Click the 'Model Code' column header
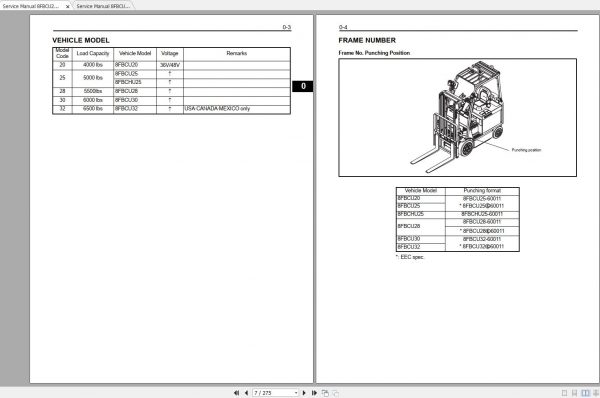 (62, 53)
